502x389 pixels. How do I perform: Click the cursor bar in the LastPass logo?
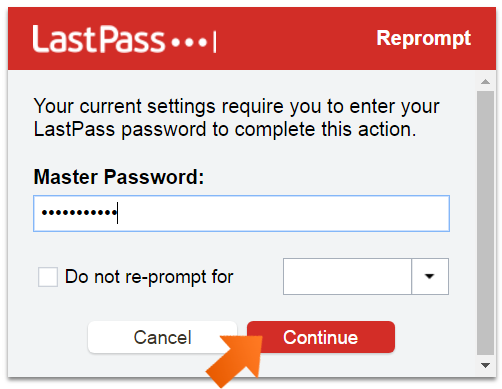[215, 42]
